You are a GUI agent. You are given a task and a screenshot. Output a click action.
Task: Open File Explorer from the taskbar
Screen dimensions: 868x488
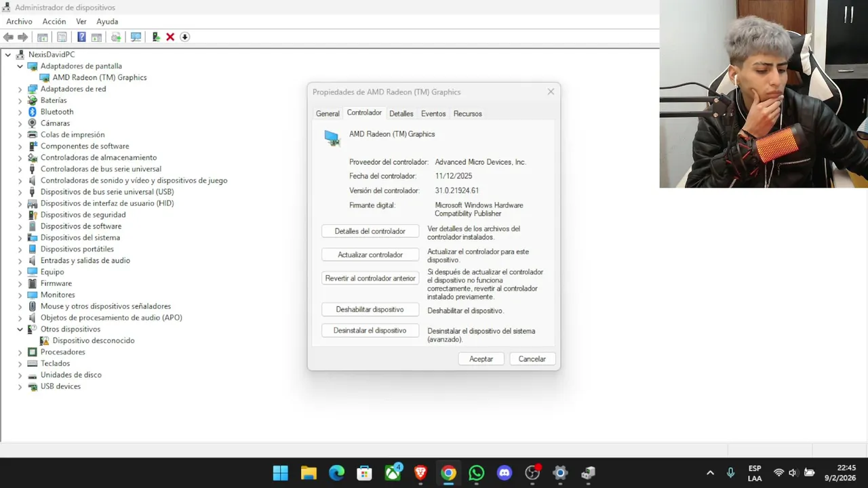point(309,473)
